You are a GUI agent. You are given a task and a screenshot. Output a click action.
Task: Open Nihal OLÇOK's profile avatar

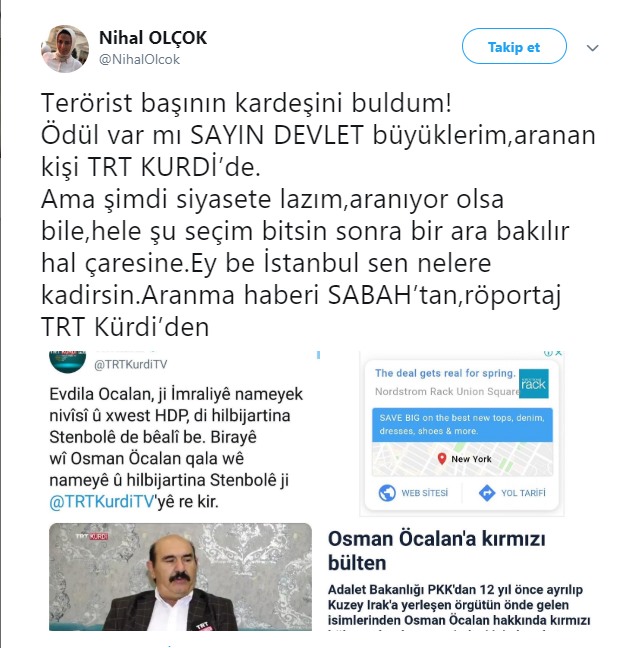[x=65, y=48]
